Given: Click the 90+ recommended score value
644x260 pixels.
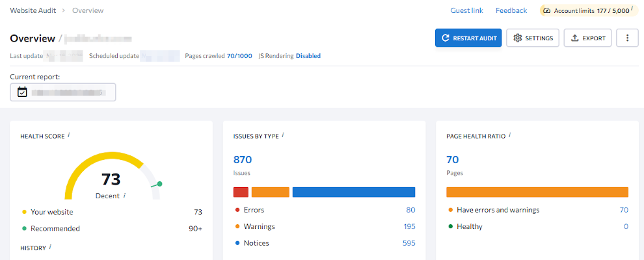Looking at the screenshot, I should pyautogui.click(x=196, y=228).
